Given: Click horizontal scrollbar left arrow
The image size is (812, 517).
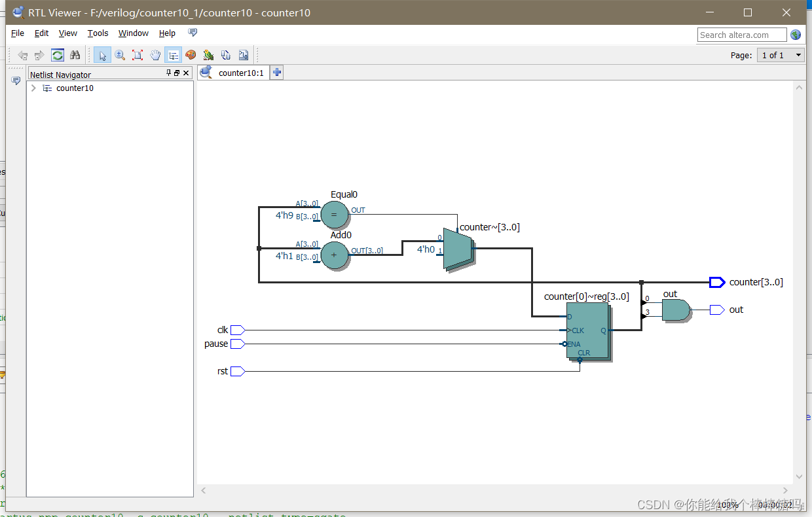Looking at the screenshot, I should tap(204, 490).
